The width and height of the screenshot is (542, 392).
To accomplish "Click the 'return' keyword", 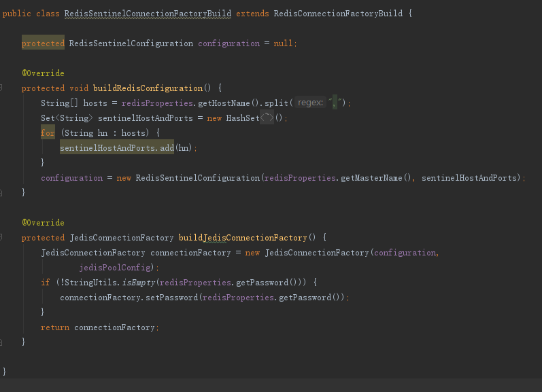I will 55,327.
